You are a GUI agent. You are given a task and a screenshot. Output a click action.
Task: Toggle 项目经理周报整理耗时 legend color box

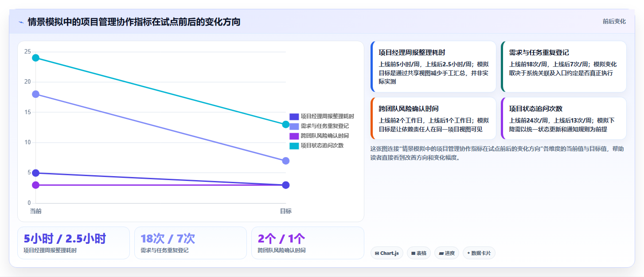click(x=294, y=116)
